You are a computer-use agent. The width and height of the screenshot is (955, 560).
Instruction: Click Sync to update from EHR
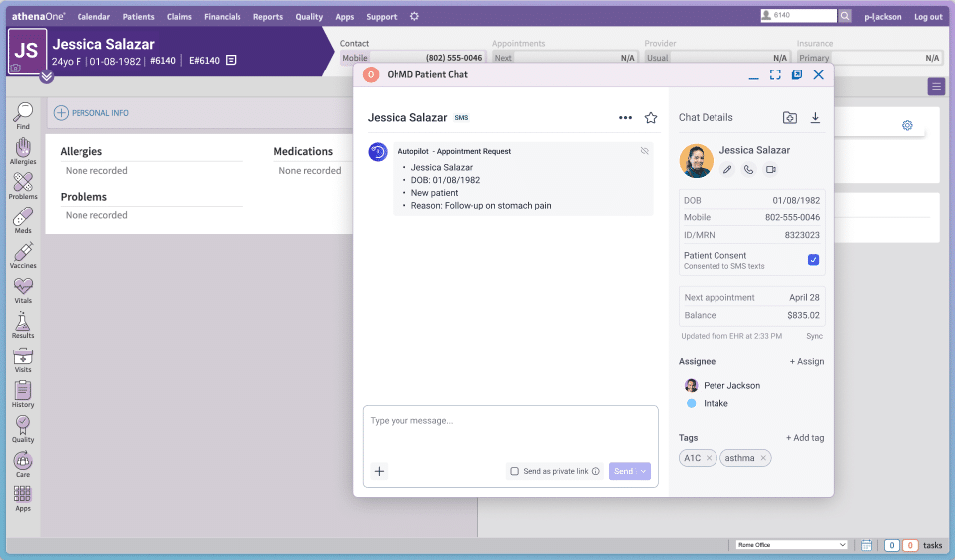814,336
